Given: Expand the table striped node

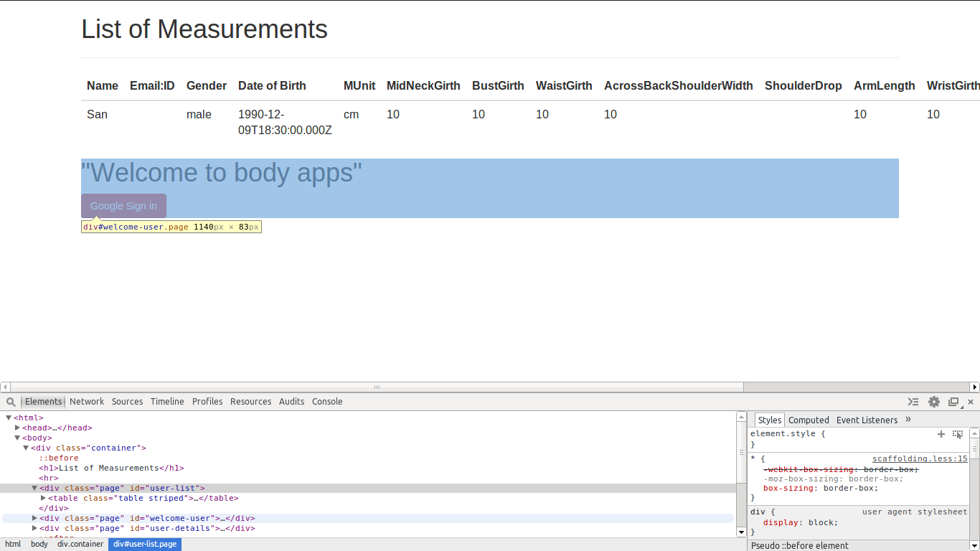Looking at the screenshot, I should [43, 498].
